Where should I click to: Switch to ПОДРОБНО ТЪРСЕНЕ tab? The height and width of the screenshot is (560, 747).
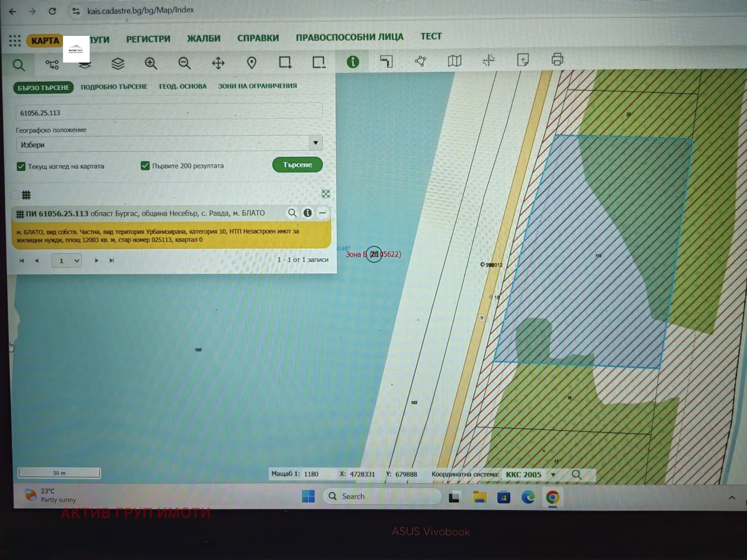114,87
